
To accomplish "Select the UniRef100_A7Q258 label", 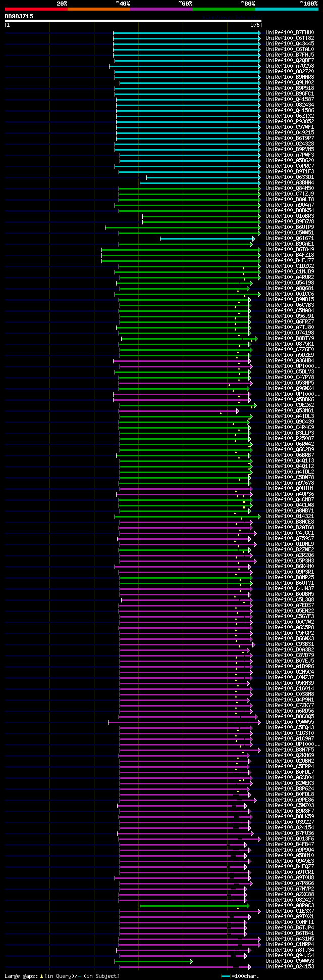I will (x=290, y=66).
